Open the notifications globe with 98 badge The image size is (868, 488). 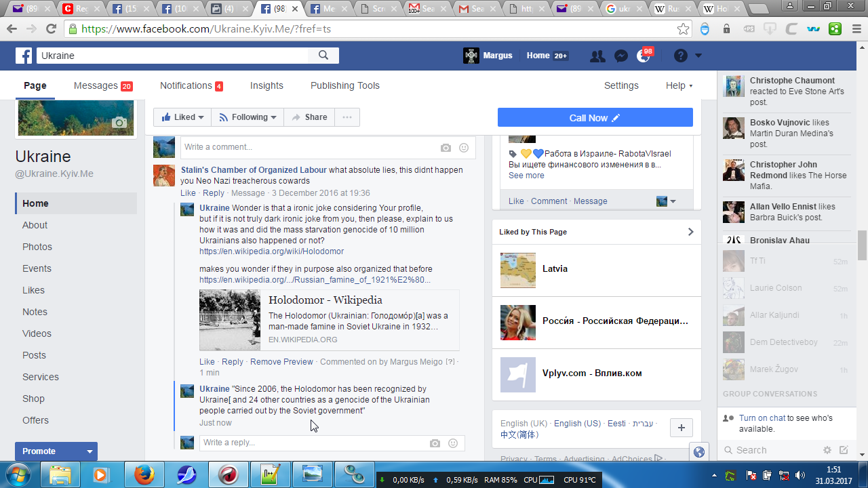pyautogui.click(x=644, y=56)
